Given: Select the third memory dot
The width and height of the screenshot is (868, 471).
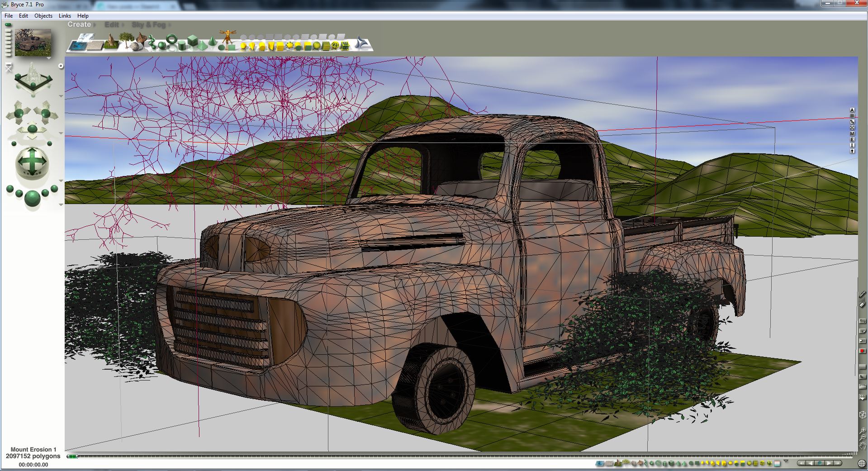Looking at the screenshot, I should [8, 34].
